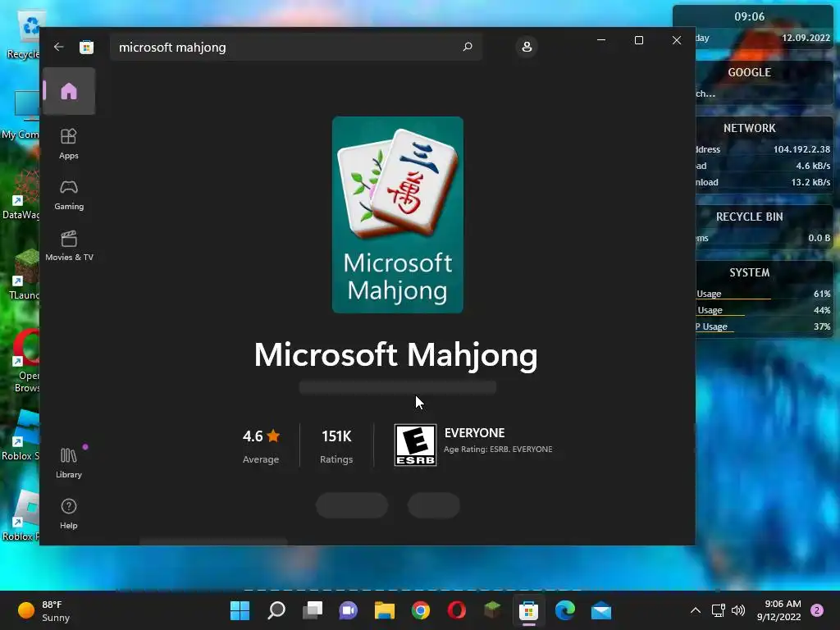Open the Mail app from taskbar
840x630 pixels.
[x=601, y=610]
